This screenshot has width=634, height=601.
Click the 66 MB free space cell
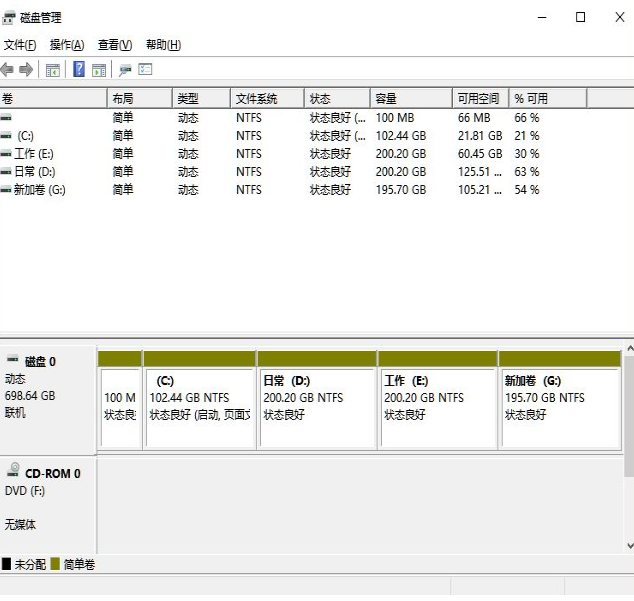pyautogui.click(x=474, y=118)
